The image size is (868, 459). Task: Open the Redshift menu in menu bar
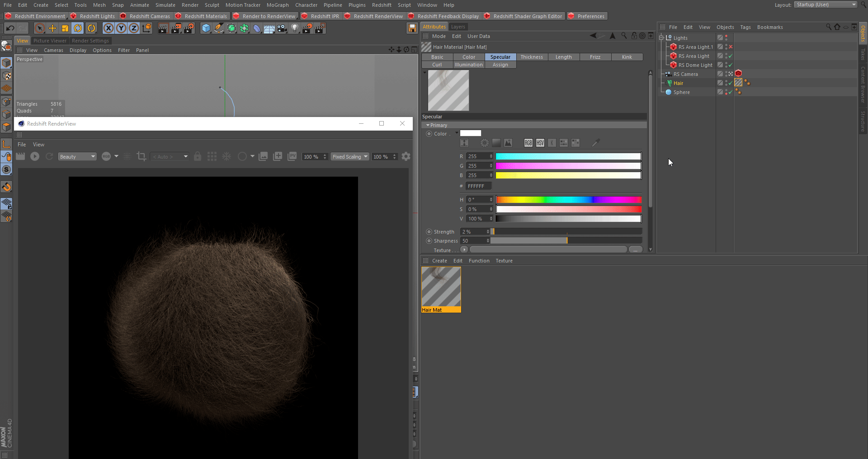point(382,5)
